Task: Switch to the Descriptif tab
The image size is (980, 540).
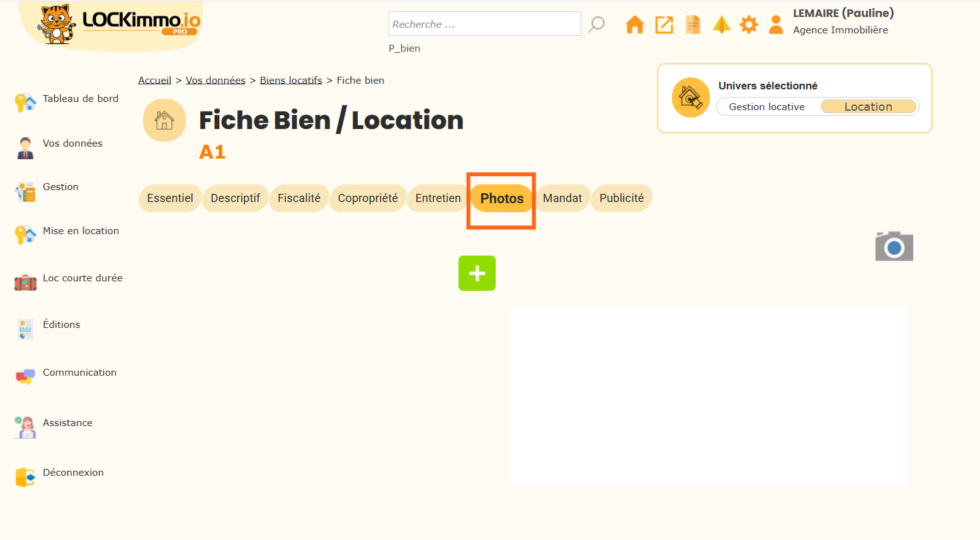Action: click(235, 198)
